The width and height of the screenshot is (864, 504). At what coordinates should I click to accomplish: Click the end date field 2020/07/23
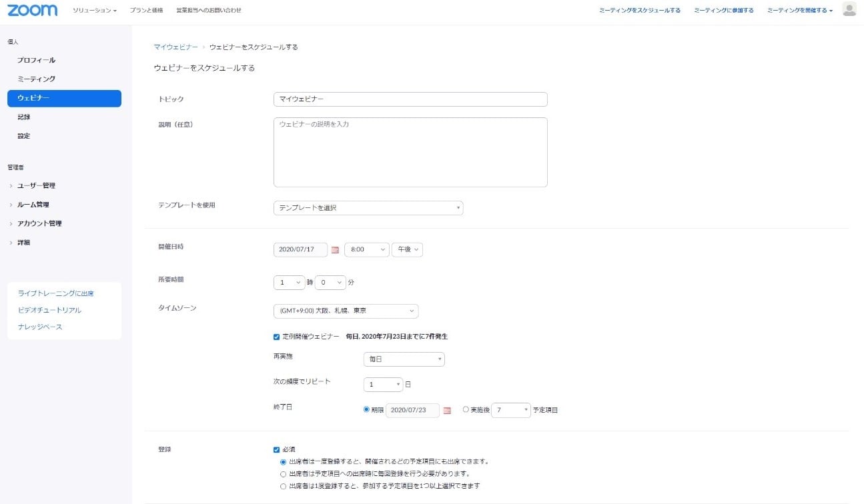pyautogui.click(x=412, y=411)
